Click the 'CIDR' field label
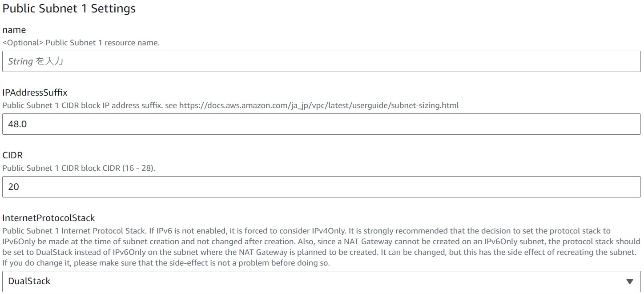644x294 pixels. tap(12, 155)
